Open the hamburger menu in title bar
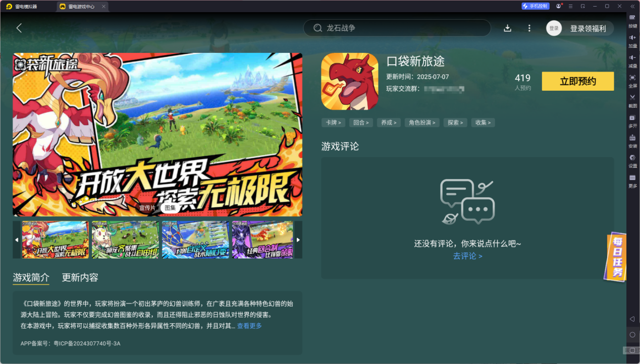This screenshot has width=640, height=364. 570,6
